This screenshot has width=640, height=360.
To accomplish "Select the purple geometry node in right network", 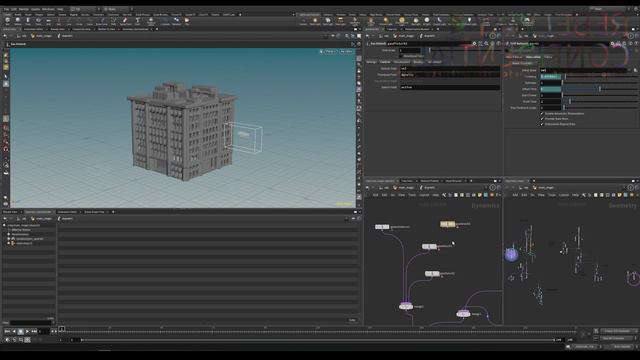I will click(x=511, y=254).
